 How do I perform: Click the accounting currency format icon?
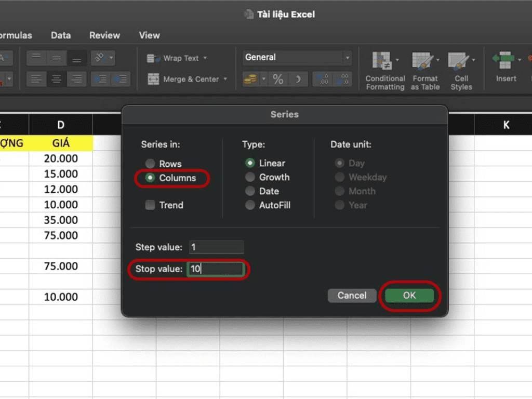[251, 79]
